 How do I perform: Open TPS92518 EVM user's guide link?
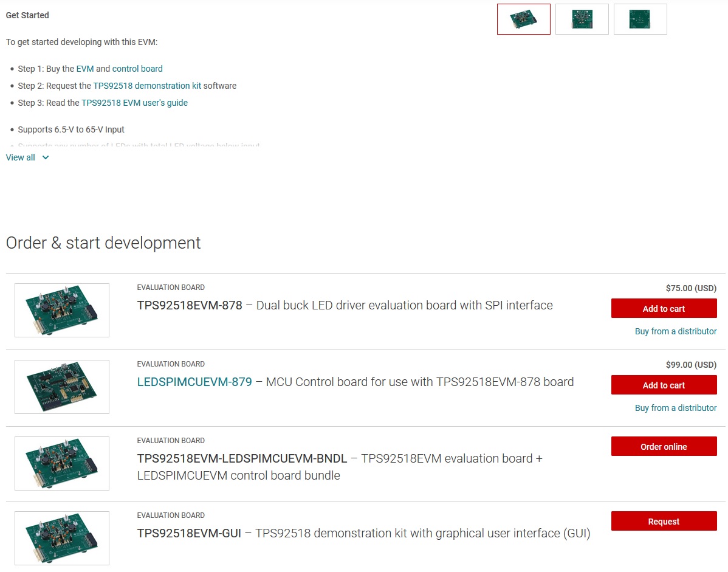pos(135,103)
